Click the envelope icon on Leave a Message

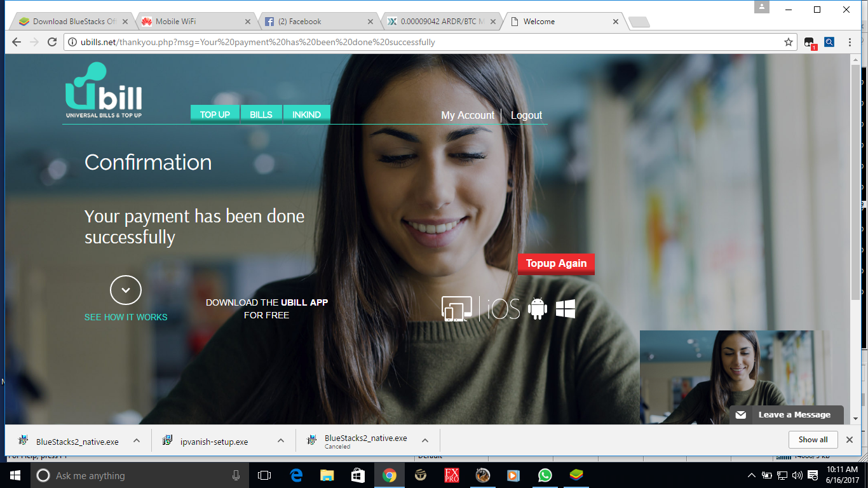tap(741, 414)
